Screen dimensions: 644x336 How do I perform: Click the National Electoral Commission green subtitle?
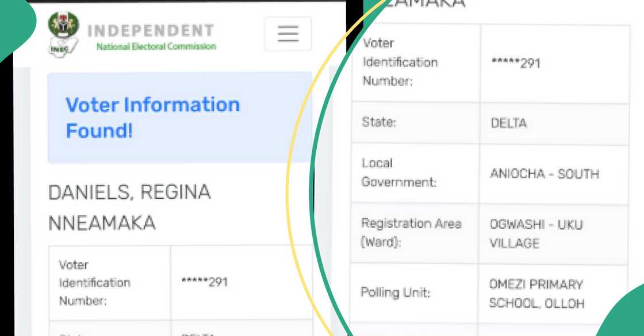[156, 47]
